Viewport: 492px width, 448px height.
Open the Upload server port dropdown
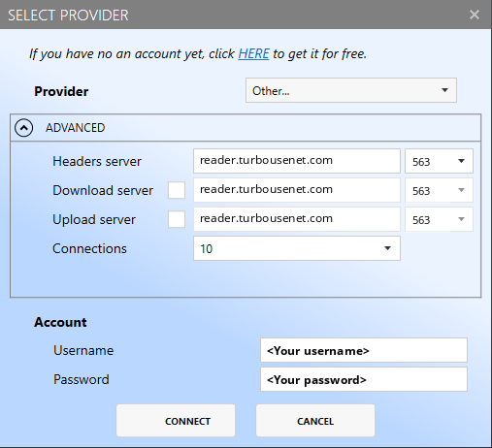click(439, 219)
